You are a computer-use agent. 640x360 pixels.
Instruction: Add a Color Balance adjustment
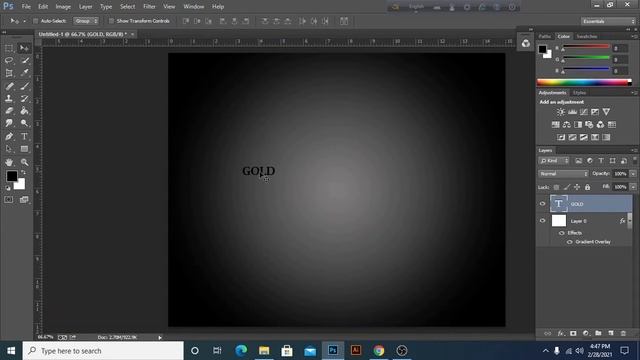click(567, 125)
